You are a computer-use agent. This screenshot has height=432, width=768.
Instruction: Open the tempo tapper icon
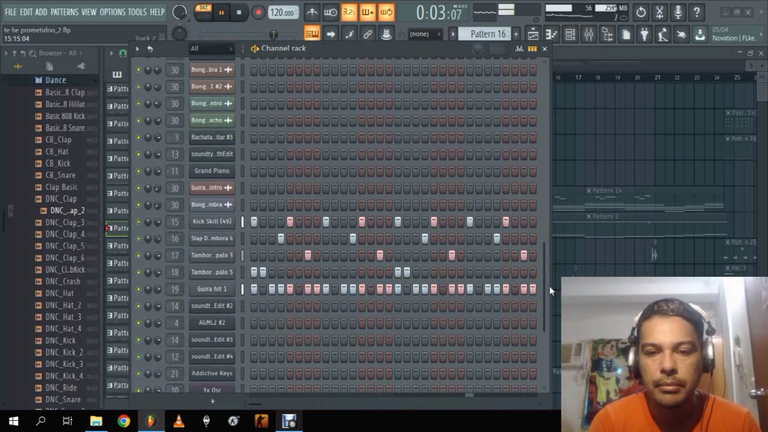click(x=663, y=34)
